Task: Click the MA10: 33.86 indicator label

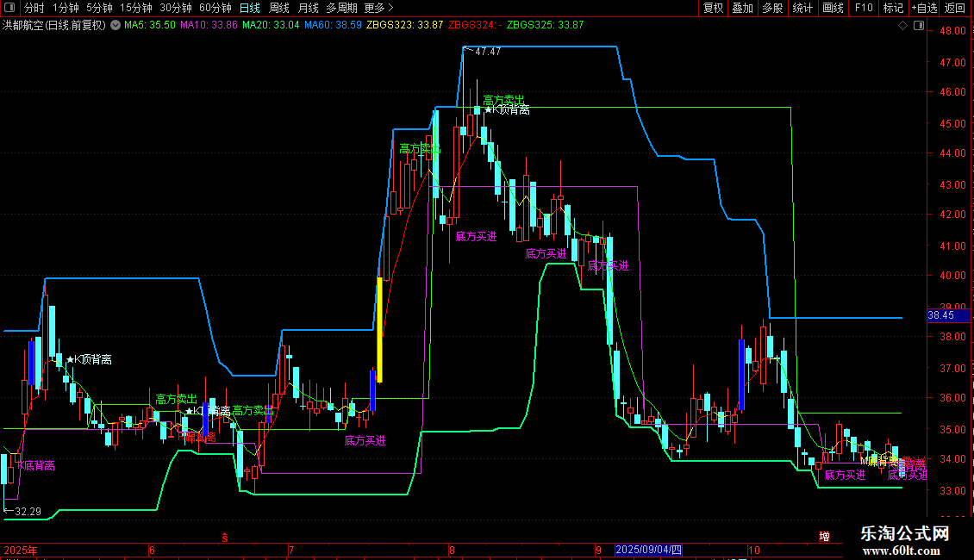Action: point(209,26)
